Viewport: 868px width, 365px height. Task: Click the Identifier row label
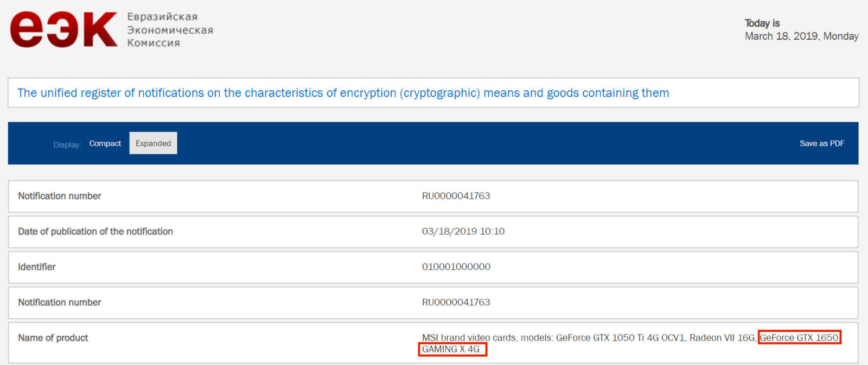(37, 267)
